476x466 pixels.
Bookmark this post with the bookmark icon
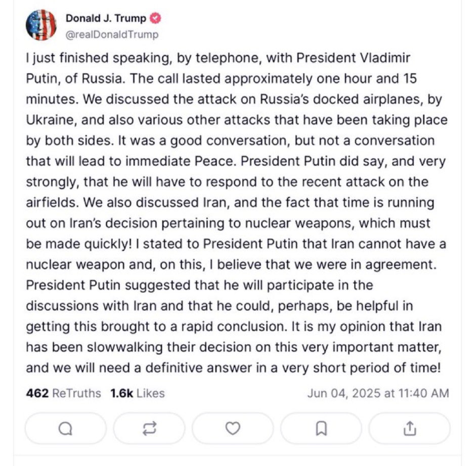(x=321, y=429)
